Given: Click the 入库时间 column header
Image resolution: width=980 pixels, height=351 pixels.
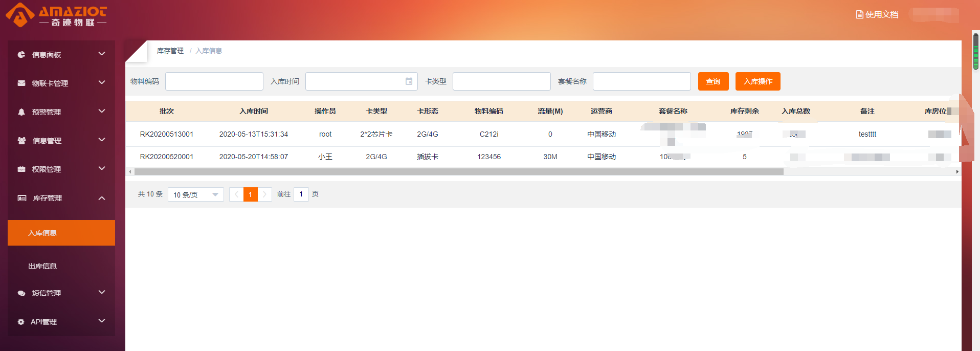Looking at the screenshot, I should [x=254, y=111].
